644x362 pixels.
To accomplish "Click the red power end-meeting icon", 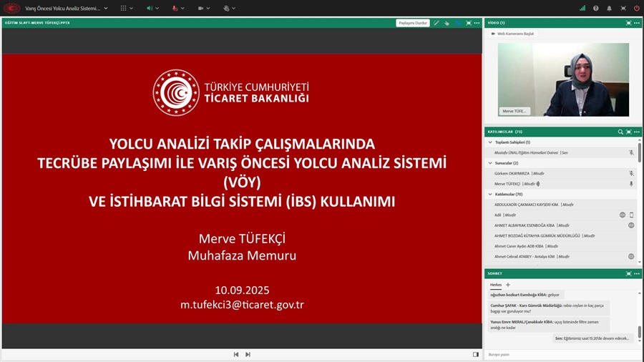I will click(637, 8).
